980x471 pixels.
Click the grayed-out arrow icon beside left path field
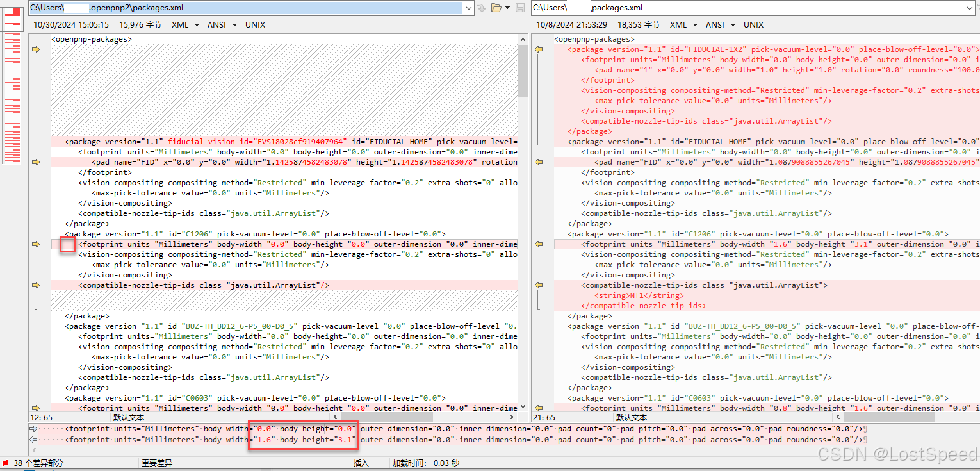coord(481,8)
